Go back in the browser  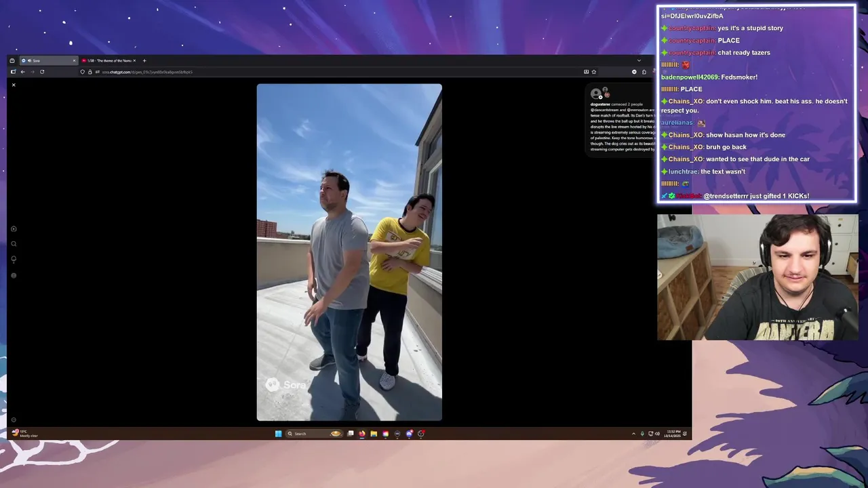click(23, 72)
